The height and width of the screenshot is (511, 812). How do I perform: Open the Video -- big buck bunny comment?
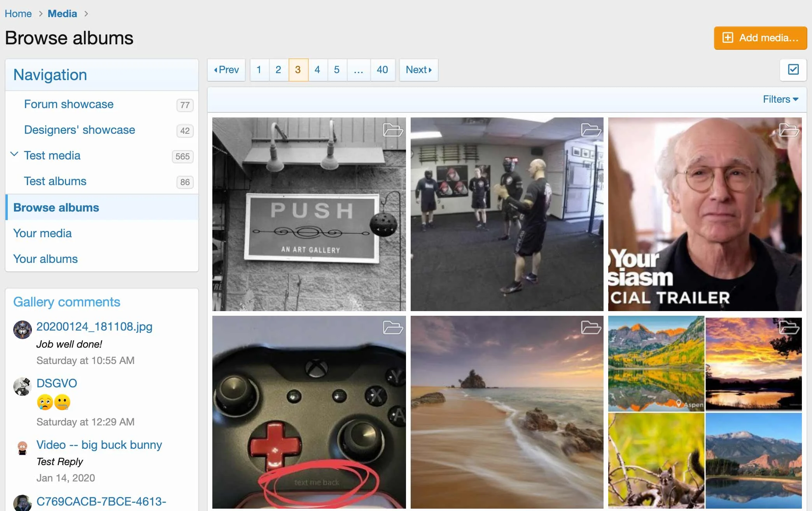point(99,445)
